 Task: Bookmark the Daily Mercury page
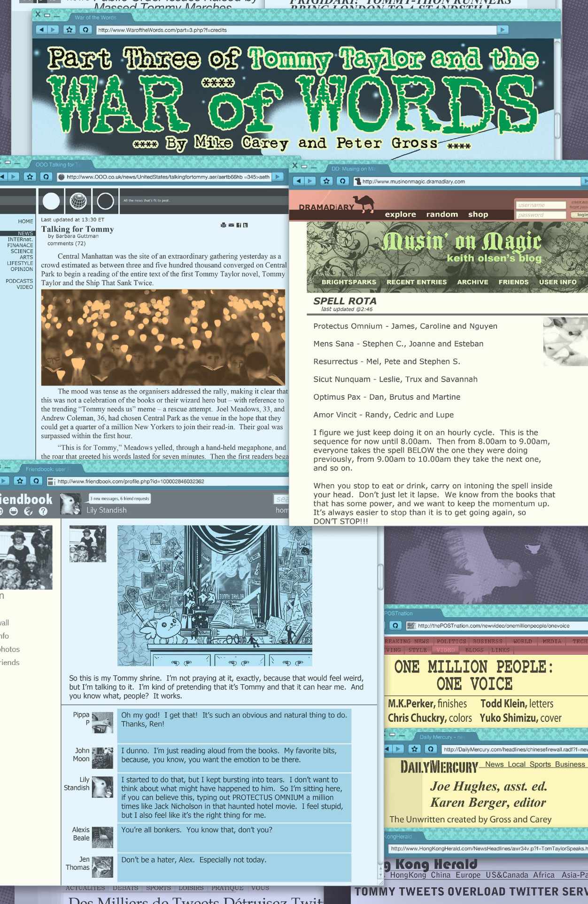pyautogui.click(x=414, y=749)
